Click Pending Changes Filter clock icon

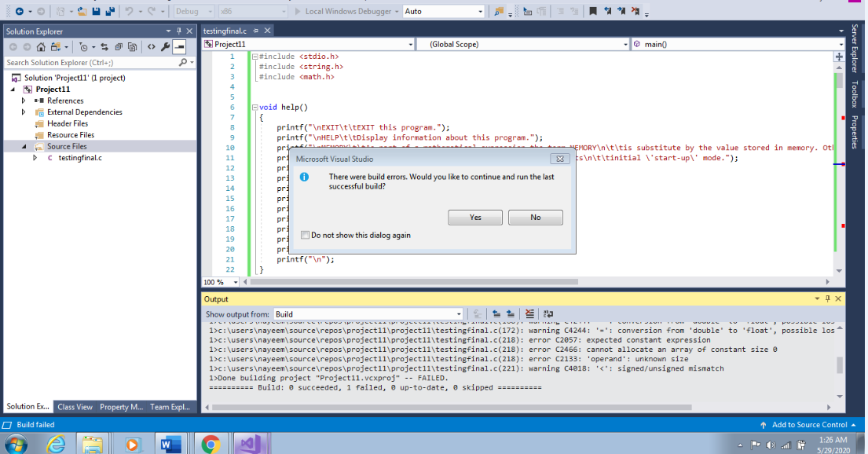(x=83, y=47)
